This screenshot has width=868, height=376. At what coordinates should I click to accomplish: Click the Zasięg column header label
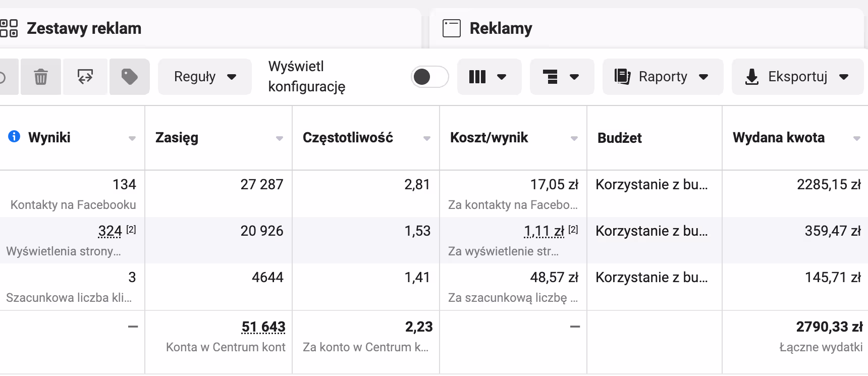(177, 138)
